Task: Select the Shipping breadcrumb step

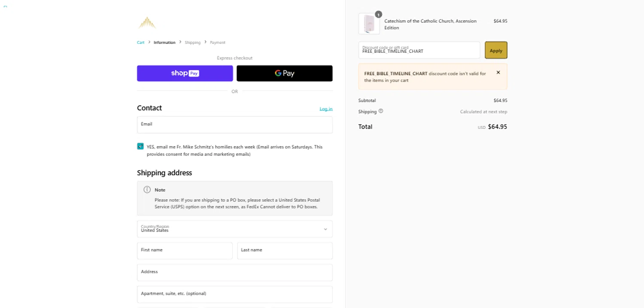Action: pos(192,43)
